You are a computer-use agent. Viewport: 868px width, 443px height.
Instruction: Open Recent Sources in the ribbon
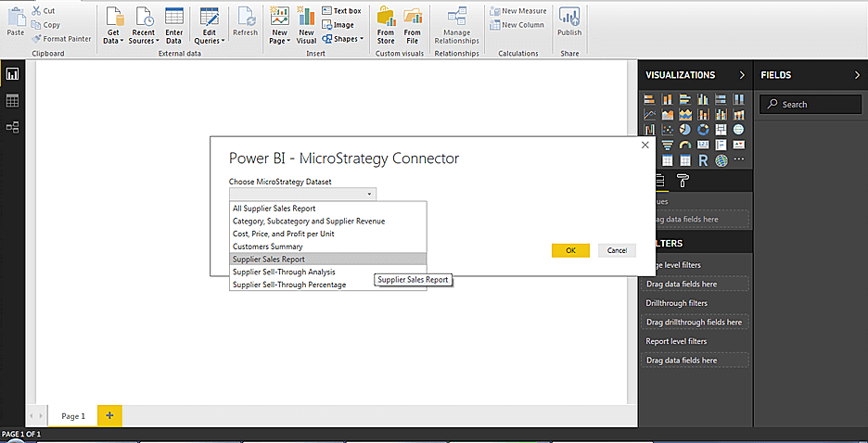click(144, 24)
